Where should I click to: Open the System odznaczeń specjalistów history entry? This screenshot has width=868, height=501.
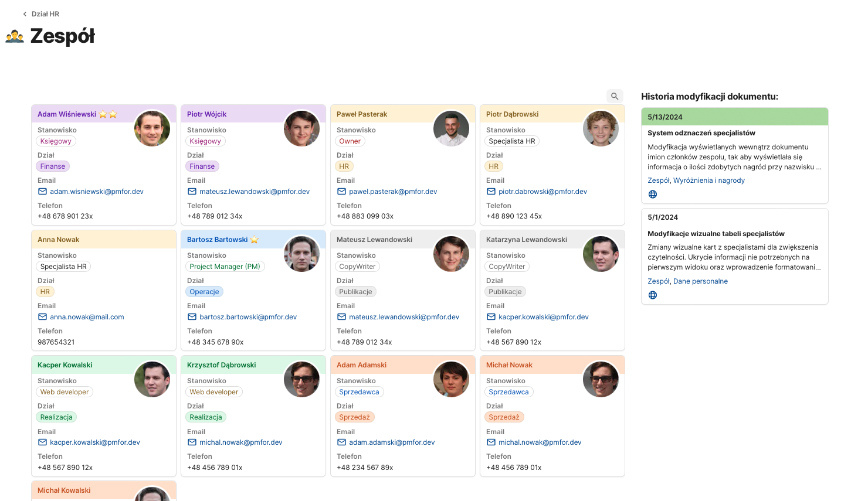[x=701, y=133]
